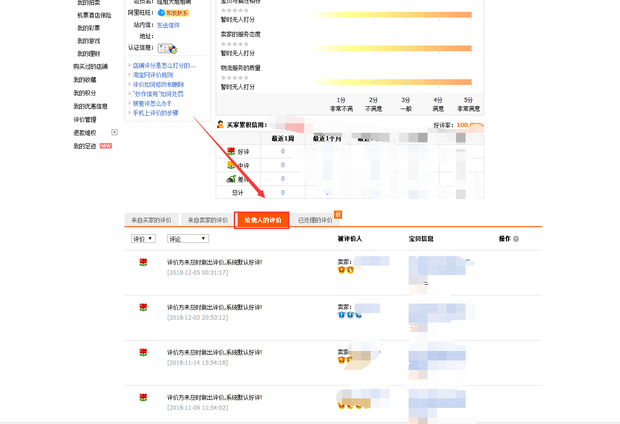Open 手机上评价的步骤 link
Screen dimensions: 620x424
tap(155, 113)
